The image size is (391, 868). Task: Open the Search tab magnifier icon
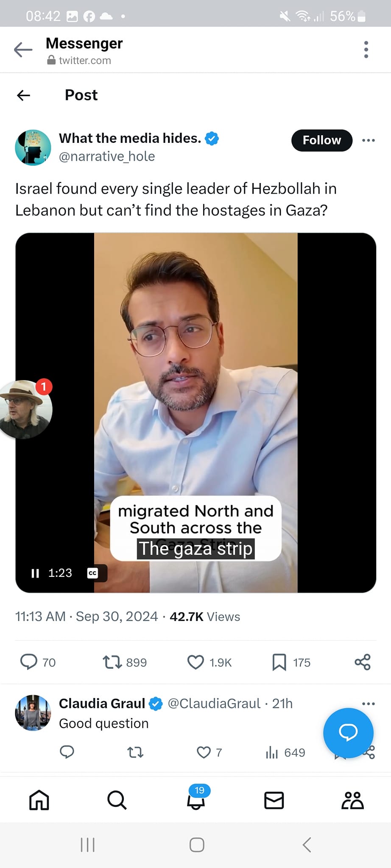coord(117,800)
